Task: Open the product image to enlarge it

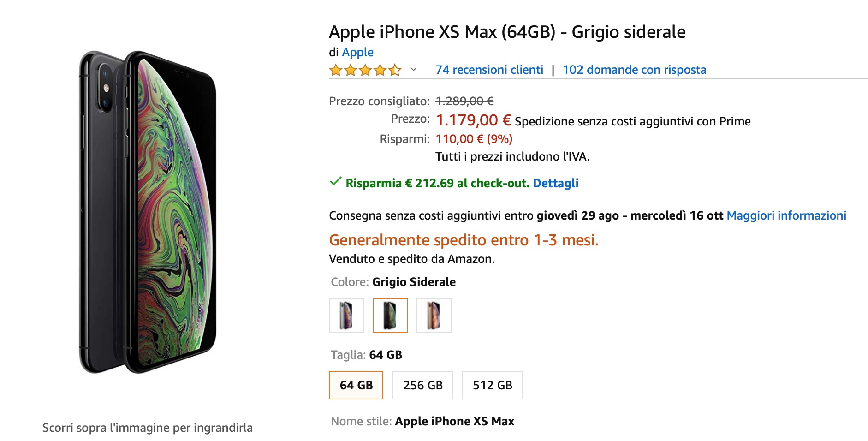Action: coord(148,217)
